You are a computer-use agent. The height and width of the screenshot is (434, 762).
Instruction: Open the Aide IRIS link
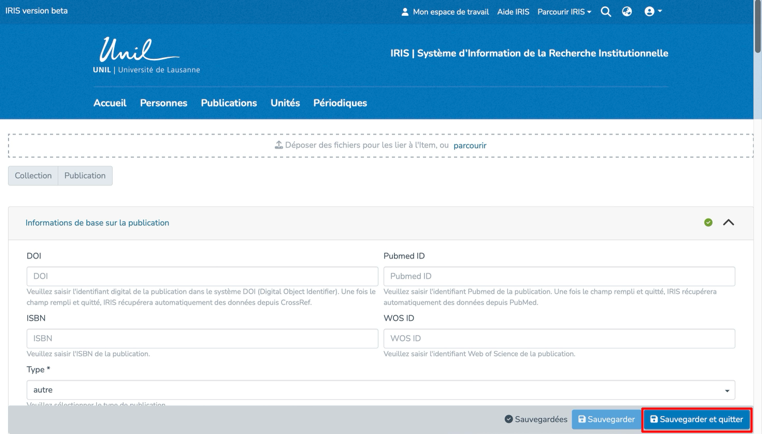point(513,12)
